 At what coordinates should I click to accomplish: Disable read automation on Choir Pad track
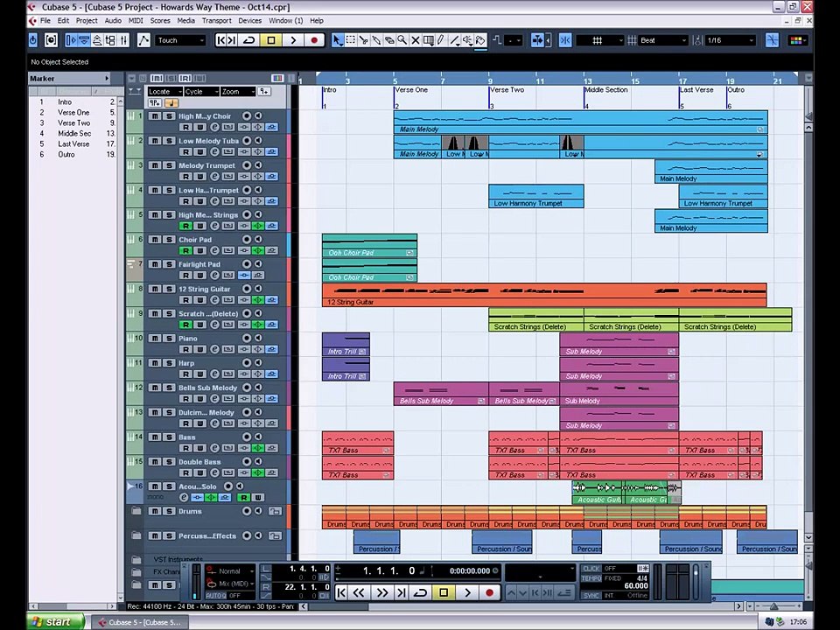click(x=185, y=251)
